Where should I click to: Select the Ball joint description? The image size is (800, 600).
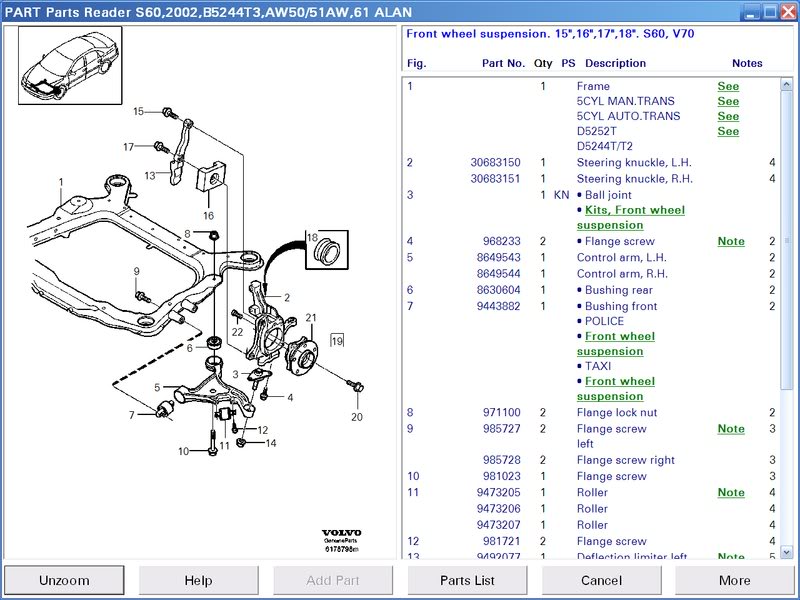coord(608,195)
